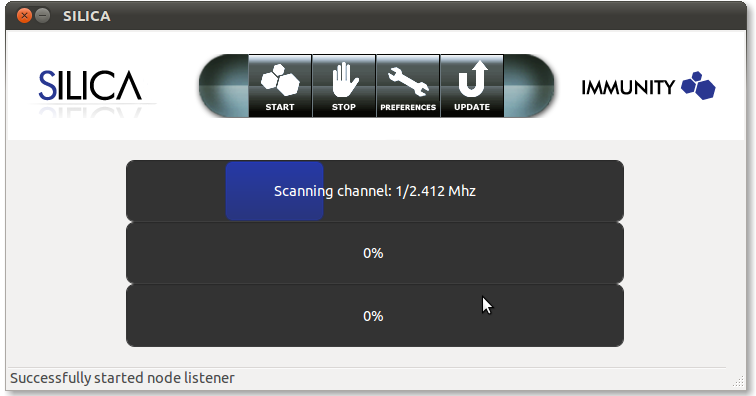Click the blue Immunity hexagon logo
Image resolution: width=756 pixels, height=396 pixels.
click(698, 86)
